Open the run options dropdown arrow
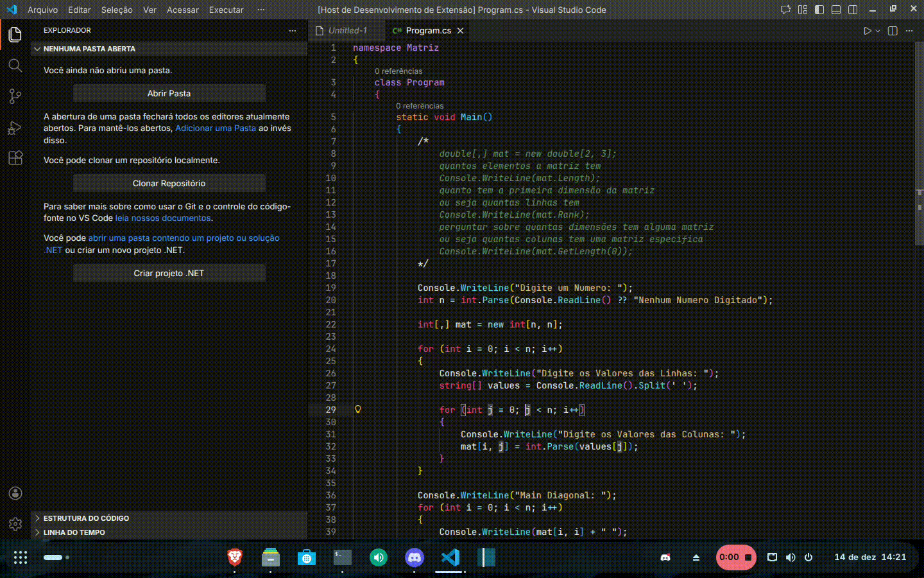 pos(878,31)
